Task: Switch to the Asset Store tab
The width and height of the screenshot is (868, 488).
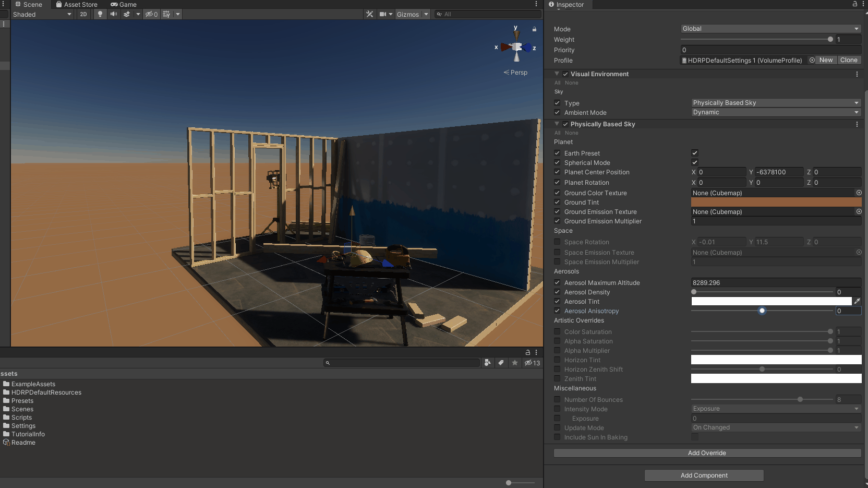Action: [77, 5]
